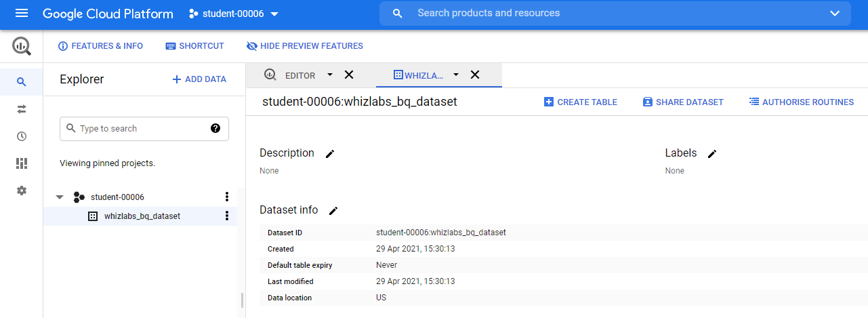The image size is (868, 318).
Task: Open the Reservations icon in sidebar
Action: tap(22, 163)
